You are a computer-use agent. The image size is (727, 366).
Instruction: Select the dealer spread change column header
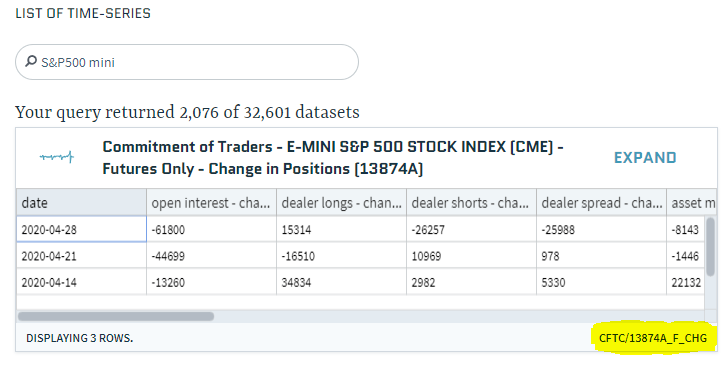tap(601, 203)
